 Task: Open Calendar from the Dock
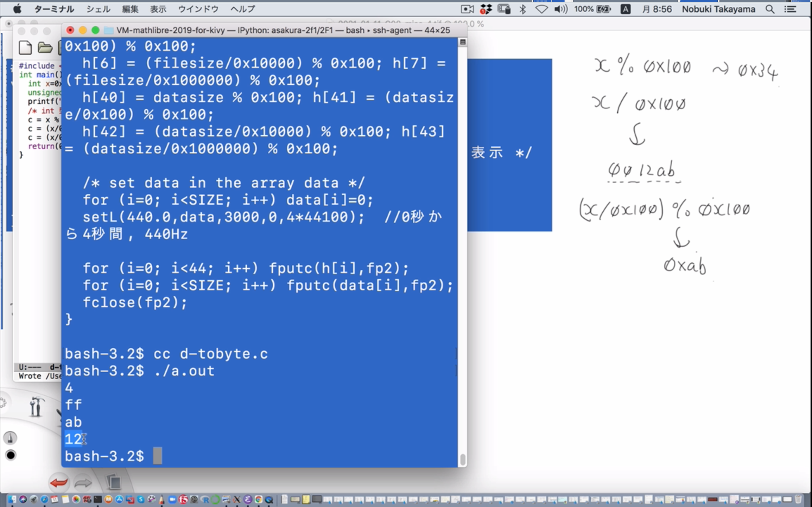55,499
